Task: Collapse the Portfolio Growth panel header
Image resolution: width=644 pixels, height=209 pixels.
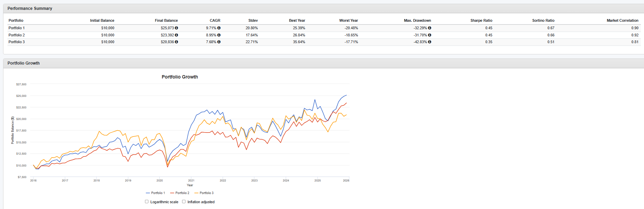Action: pos(23,63)
